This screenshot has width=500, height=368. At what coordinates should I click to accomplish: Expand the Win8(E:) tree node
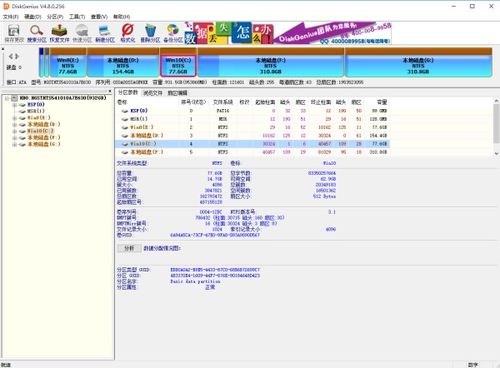pyautogui.click(x=14, y=118)
